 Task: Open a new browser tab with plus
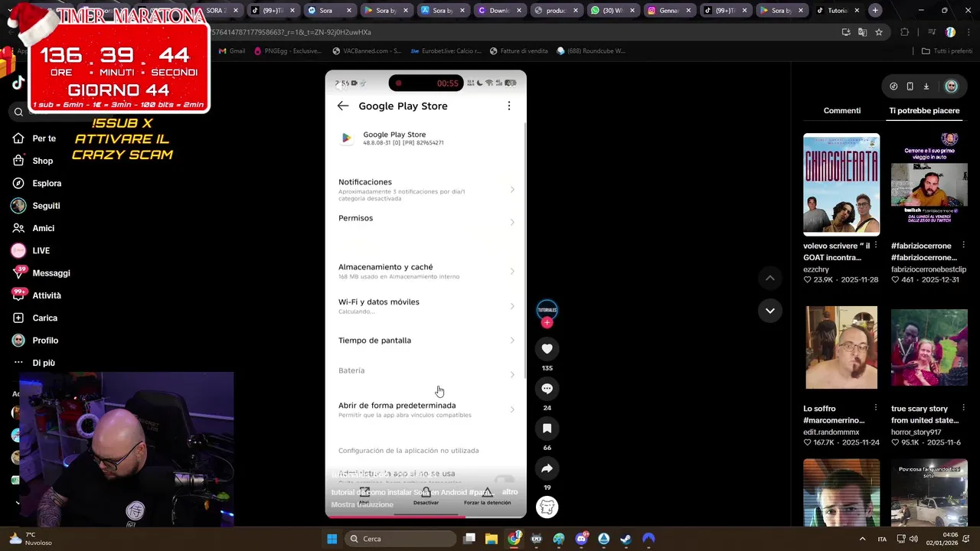click(x=875, y=11)
